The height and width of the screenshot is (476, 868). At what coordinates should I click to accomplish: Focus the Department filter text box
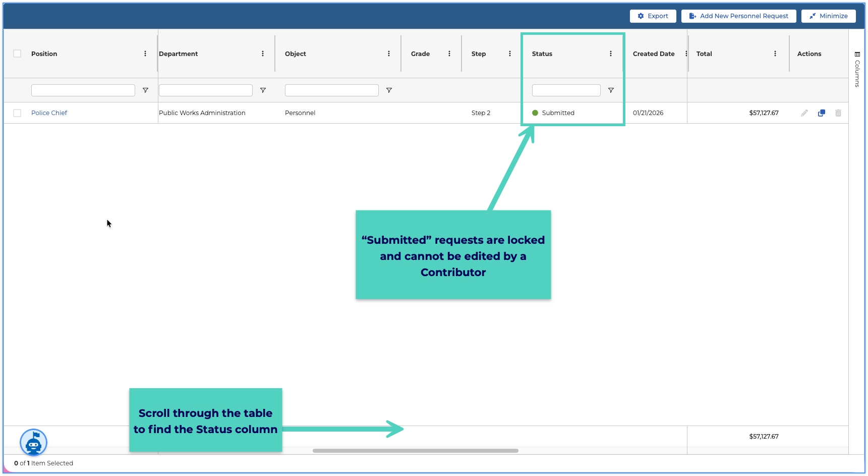tap(206, 90)
